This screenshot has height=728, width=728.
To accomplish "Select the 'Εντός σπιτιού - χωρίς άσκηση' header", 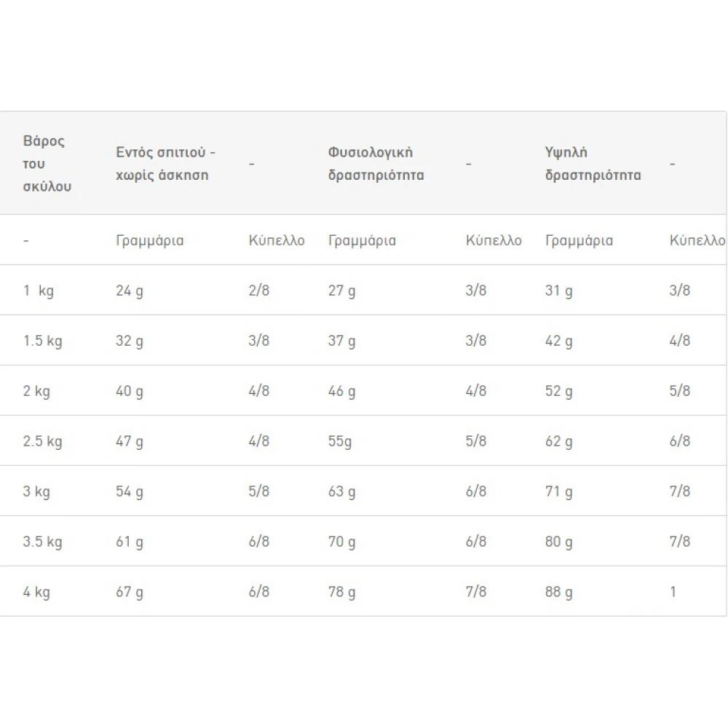I will pos(166,163).
